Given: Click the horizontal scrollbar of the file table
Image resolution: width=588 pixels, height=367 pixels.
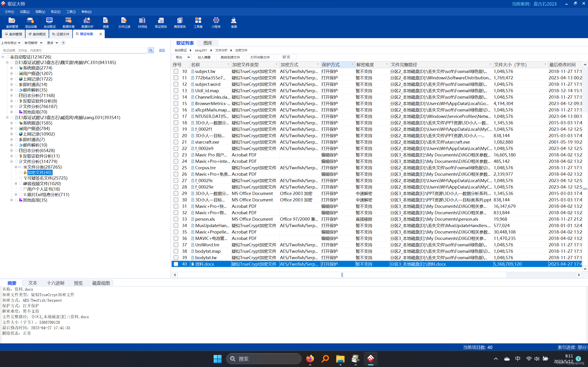Looking at the screenshot, I should 342,275.
